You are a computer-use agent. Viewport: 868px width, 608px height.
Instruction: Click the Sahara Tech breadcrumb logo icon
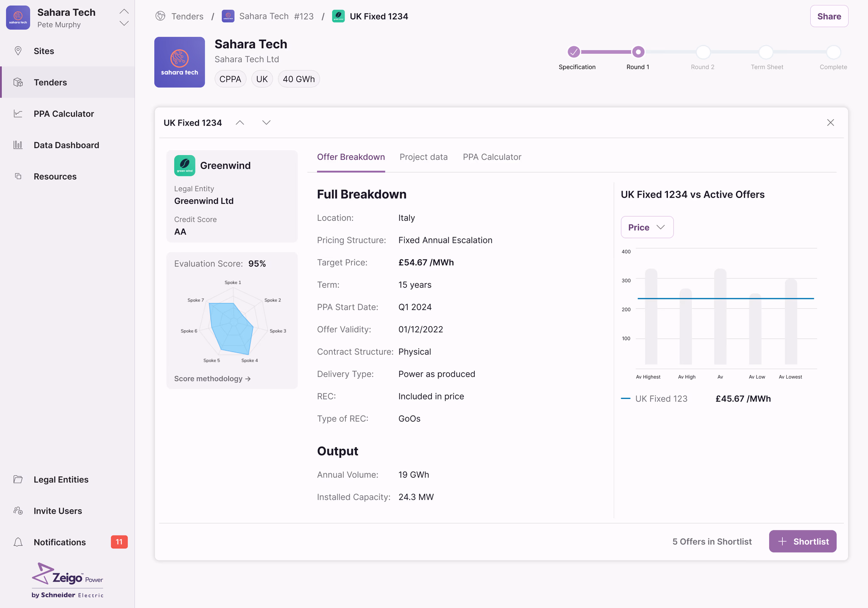tap(228, 16)
